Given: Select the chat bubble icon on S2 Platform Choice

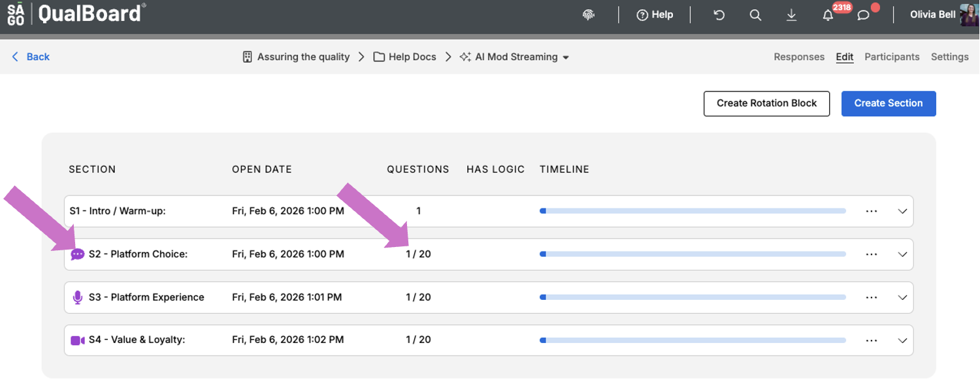Looking at the screenshot, I should point(76,254).
